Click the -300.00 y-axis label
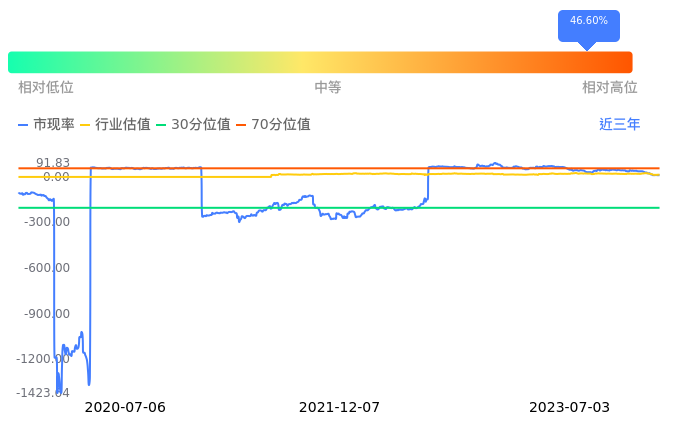 pyautogui.click(x=47, y=222)
